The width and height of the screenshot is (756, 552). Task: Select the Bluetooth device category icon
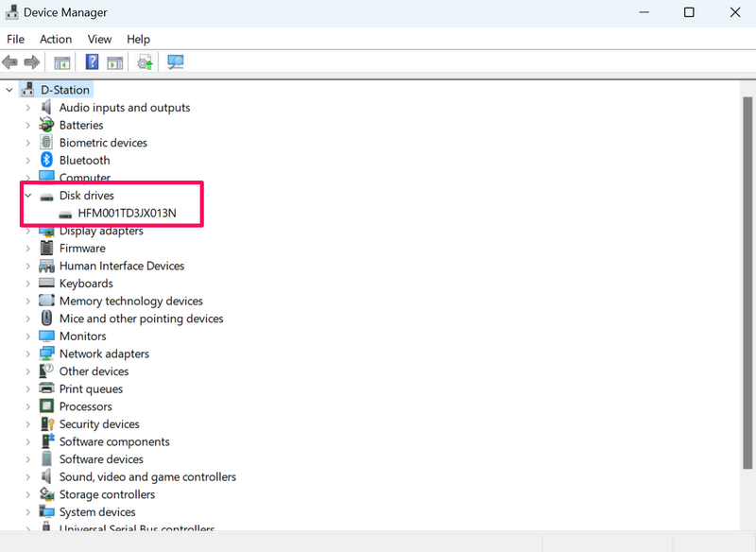tap(46, 161)
